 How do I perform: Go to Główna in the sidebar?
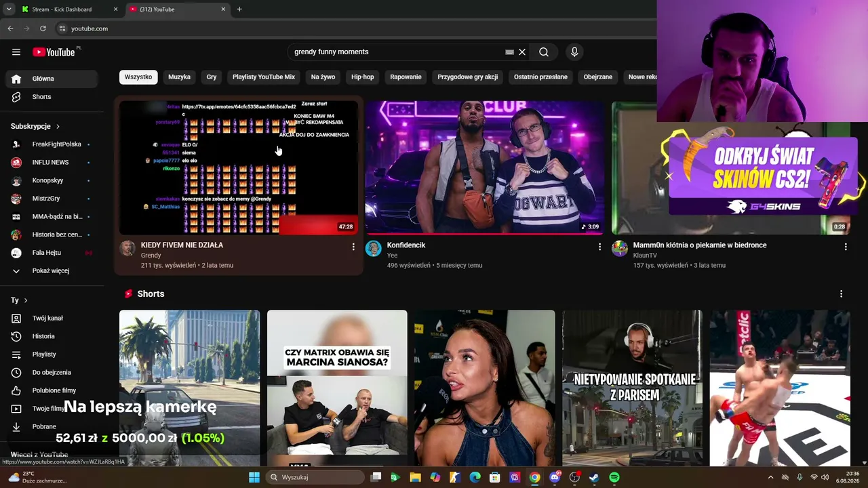point(53,79)
